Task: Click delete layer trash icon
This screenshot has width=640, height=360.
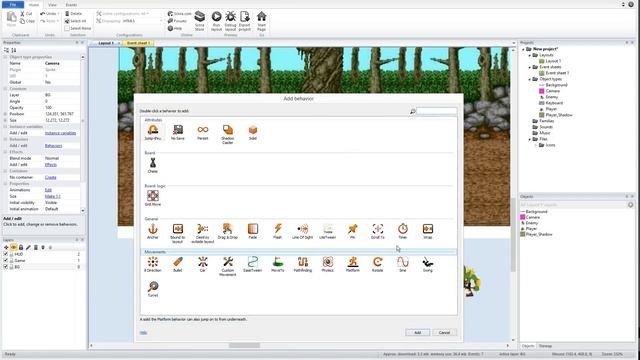Action: [x=36, y=247]
